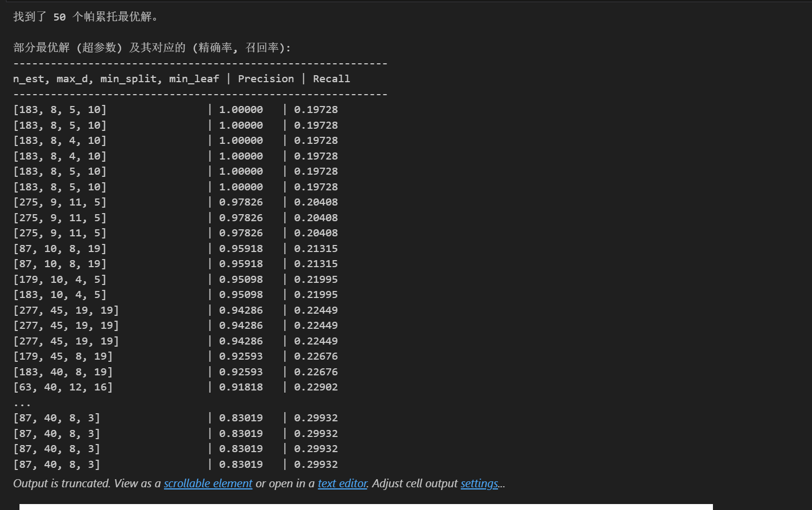Click the ellipsis row in the results table
The width and height of the screenshot is (812, 510).
(x=22, y=402)
